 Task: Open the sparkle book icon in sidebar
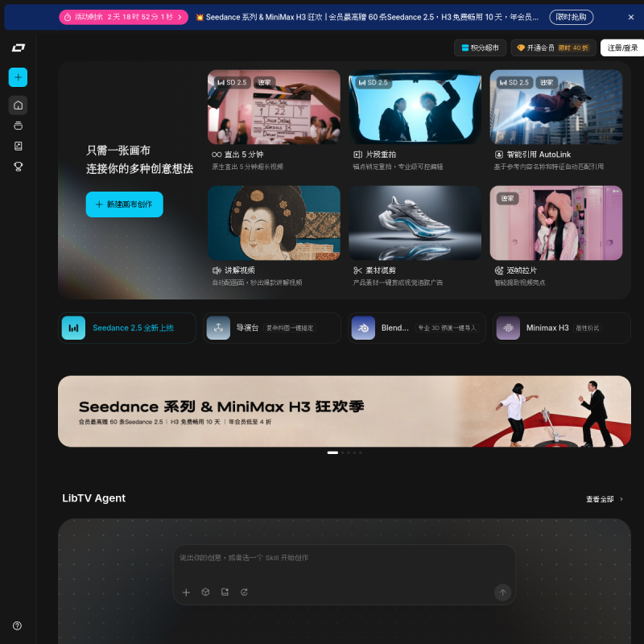(x=18, y=146)
